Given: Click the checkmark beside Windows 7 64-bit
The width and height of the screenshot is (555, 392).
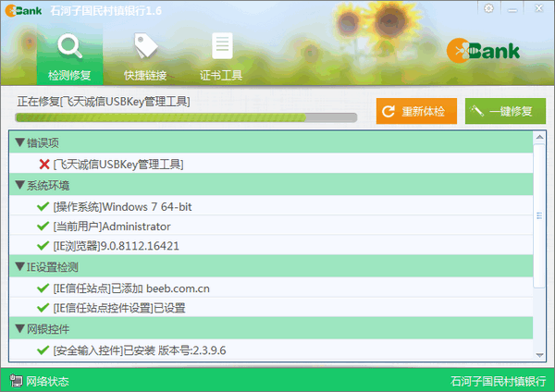Looking at the screenshot, I should 43,206.
